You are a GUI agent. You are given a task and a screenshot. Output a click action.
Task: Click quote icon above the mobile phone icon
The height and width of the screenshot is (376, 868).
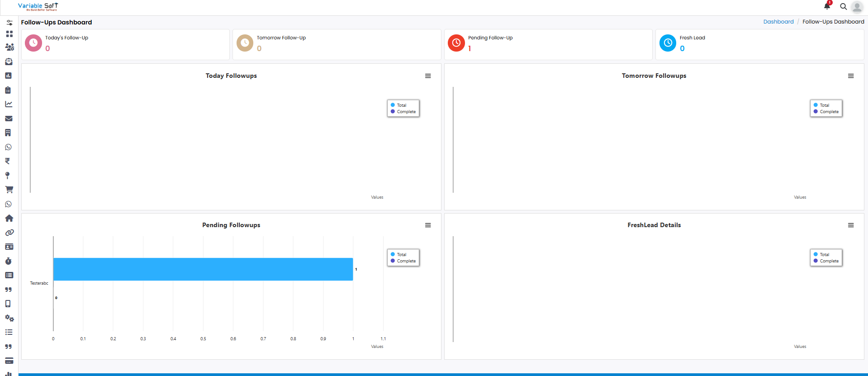coord(8,290)
